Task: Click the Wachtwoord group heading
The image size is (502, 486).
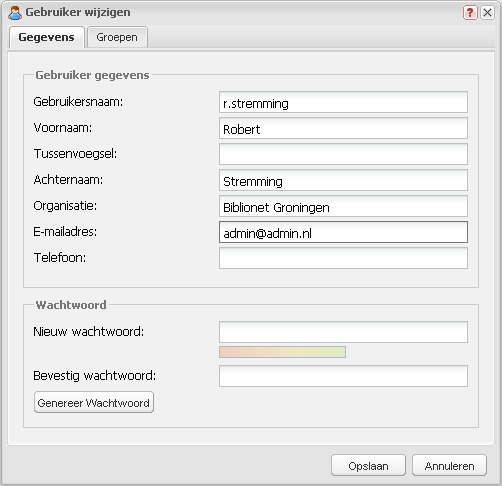Action: click(x=71, y=305)
